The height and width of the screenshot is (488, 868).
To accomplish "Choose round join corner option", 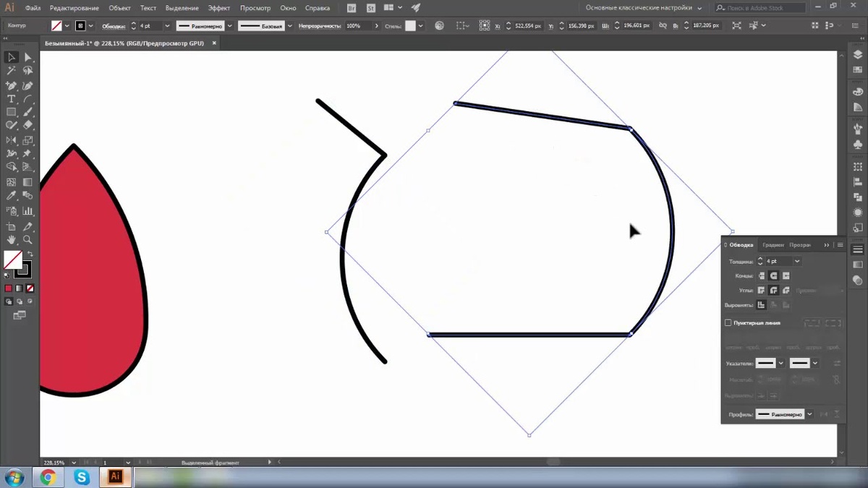I will click(774, 290).
